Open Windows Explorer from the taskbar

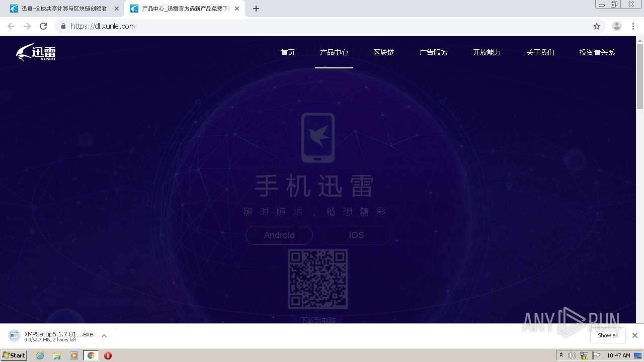57,355
